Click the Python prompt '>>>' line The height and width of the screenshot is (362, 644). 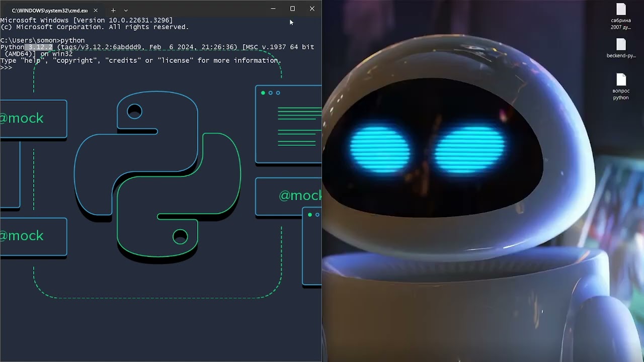click(6, 67)
